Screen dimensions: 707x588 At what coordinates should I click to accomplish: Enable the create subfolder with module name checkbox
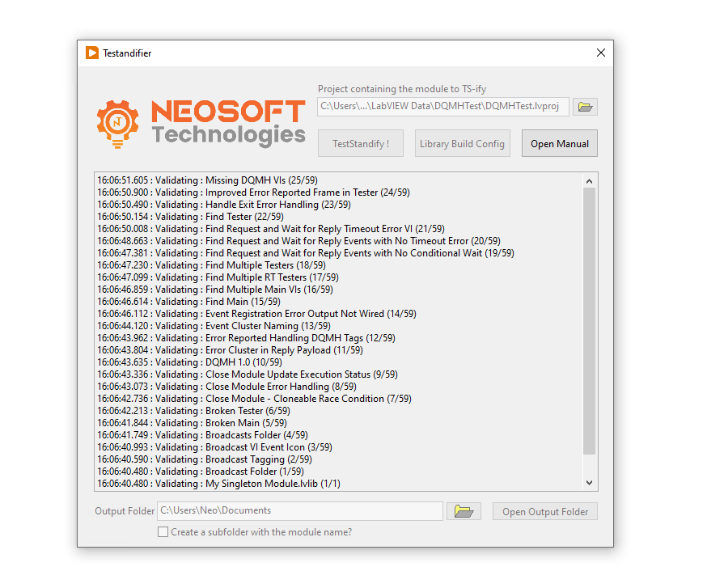coord(163,532)
